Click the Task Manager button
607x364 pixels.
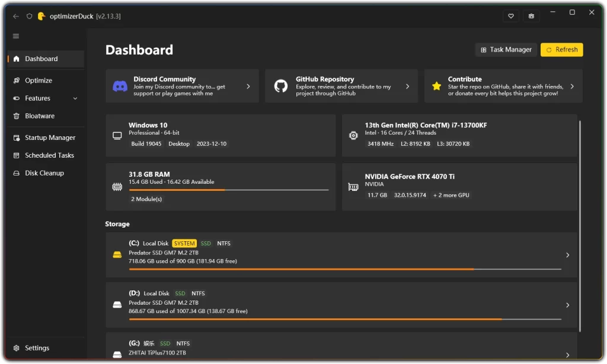click(x=506, y=50)
